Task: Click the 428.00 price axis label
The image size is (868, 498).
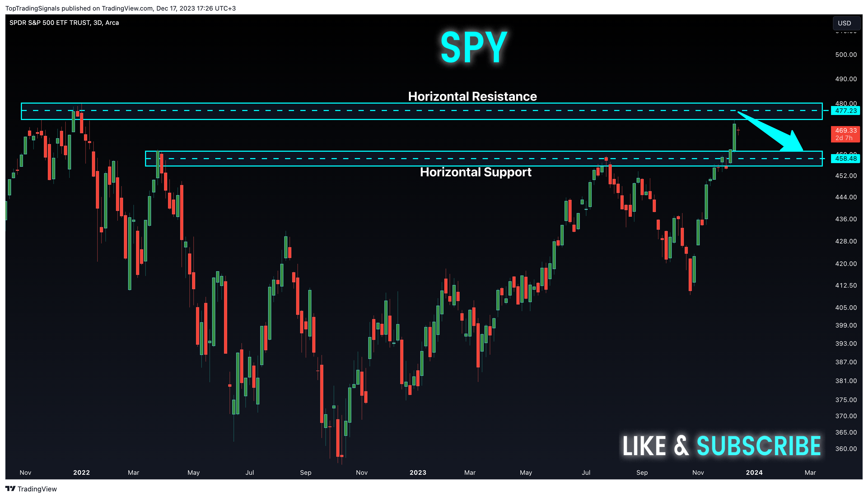Action: coord(846,241)
